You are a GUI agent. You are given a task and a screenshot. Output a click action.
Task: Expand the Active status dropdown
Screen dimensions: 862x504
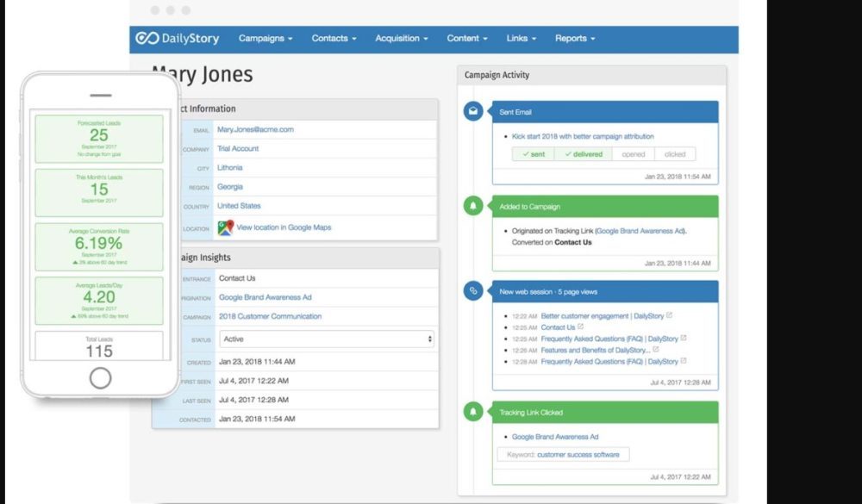(327, 339)
